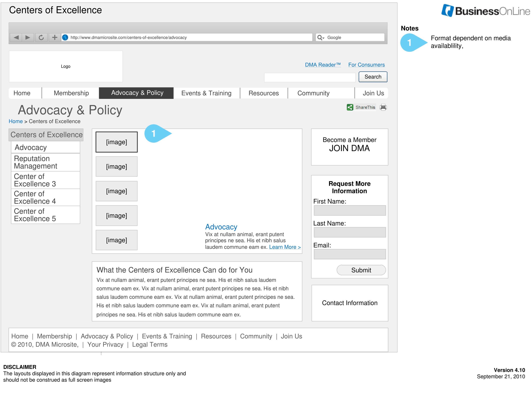
Task: Click the Logo placeholder
Action: [x=66, y=66]
